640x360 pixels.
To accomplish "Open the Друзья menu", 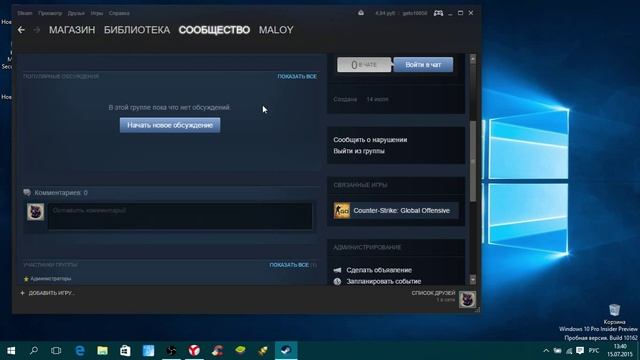I will 76,13.
